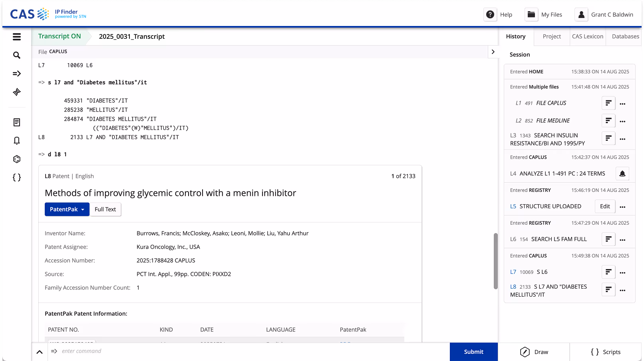Click the 'File CAPLUS' label

tap(53, 52)
